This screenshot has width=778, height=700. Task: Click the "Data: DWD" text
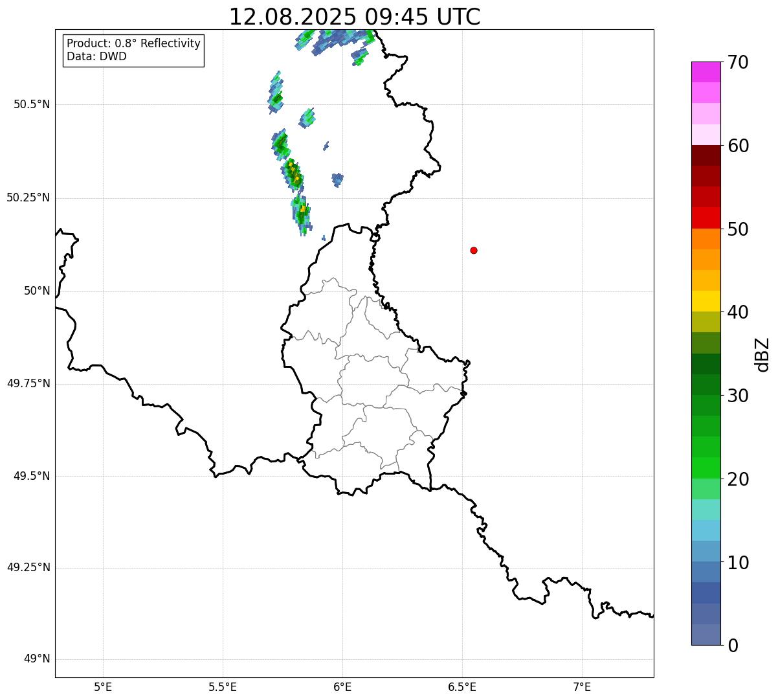(x=96, y=56)
